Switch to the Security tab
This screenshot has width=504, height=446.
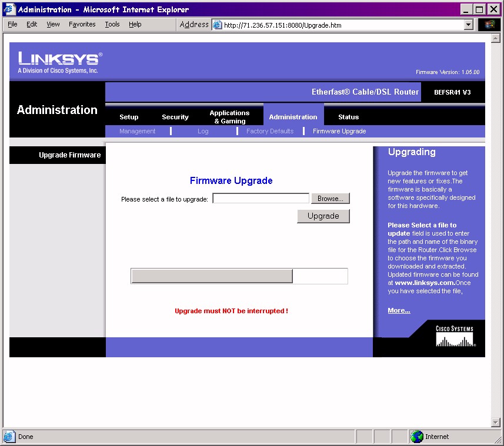coord(175,117)
